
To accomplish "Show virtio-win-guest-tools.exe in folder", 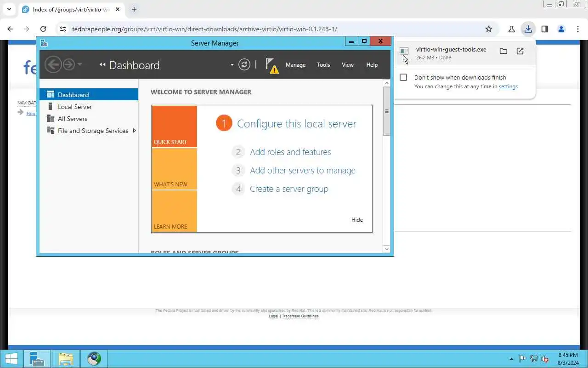I will coord(503,51).
